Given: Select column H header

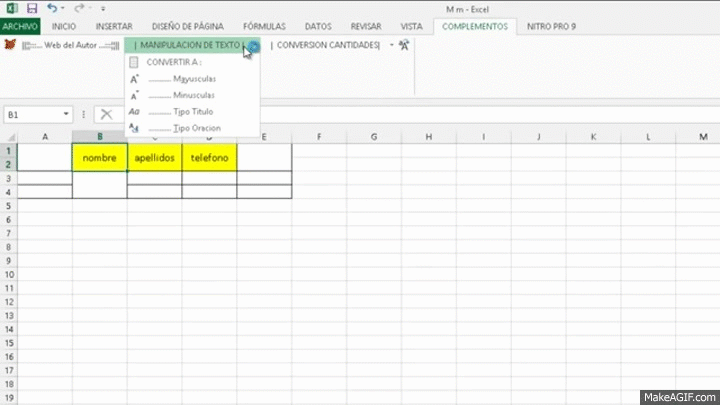Looking at the screenshot, I should click(428, 137).
